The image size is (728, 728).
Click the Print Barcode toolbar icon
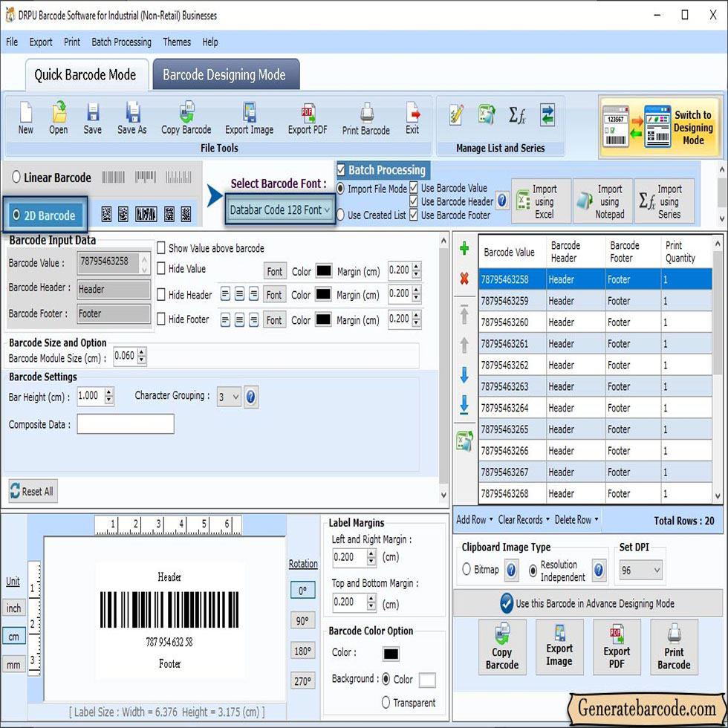(x=365, y=119)
